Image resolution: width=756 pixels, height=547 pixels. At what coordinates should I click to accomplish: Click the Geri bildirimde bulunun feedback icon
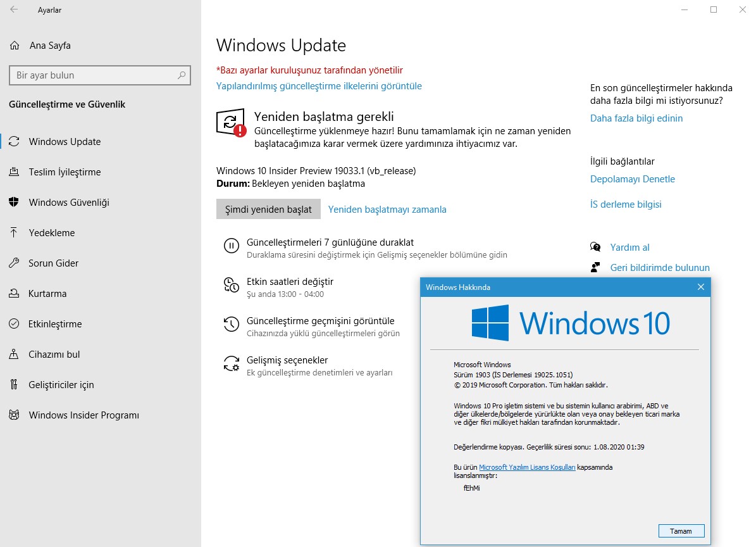click(x=595, y=267)
